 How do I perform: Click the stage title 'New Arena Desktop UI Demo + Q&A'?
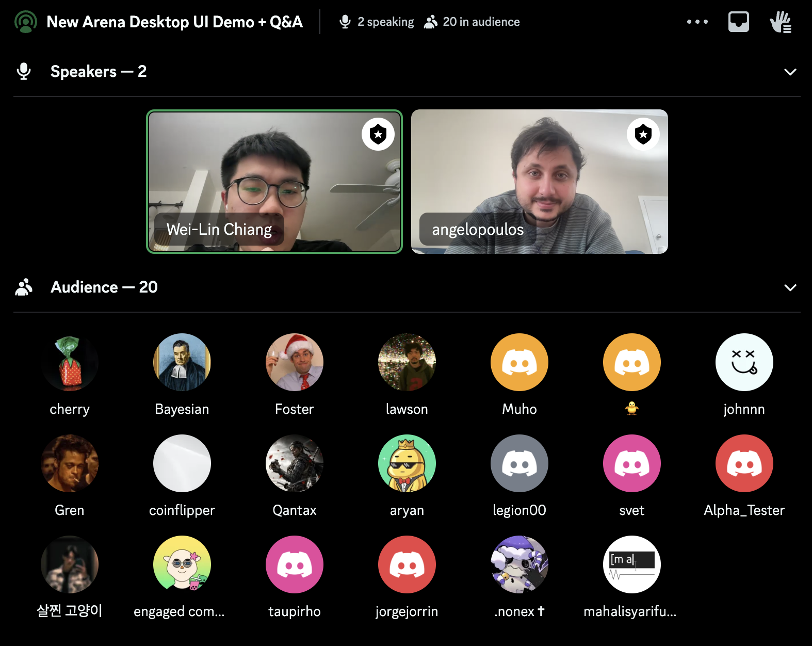174,22
